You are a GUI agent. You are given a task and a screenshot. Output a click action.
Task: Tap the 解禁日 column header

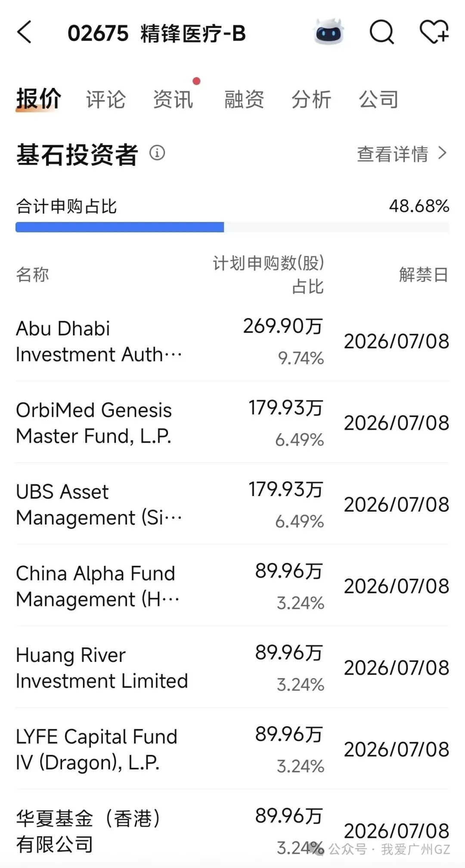[423, 275]
